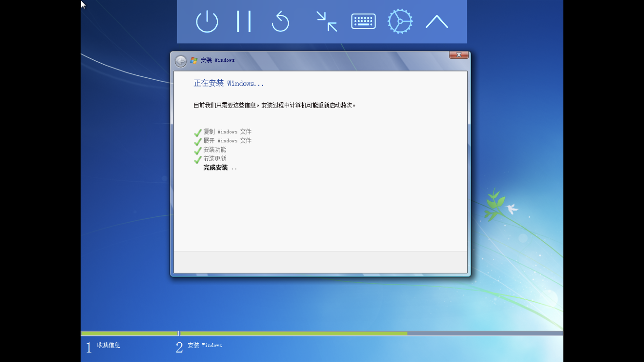Open the VM settings gear icon

coord(400,22)
